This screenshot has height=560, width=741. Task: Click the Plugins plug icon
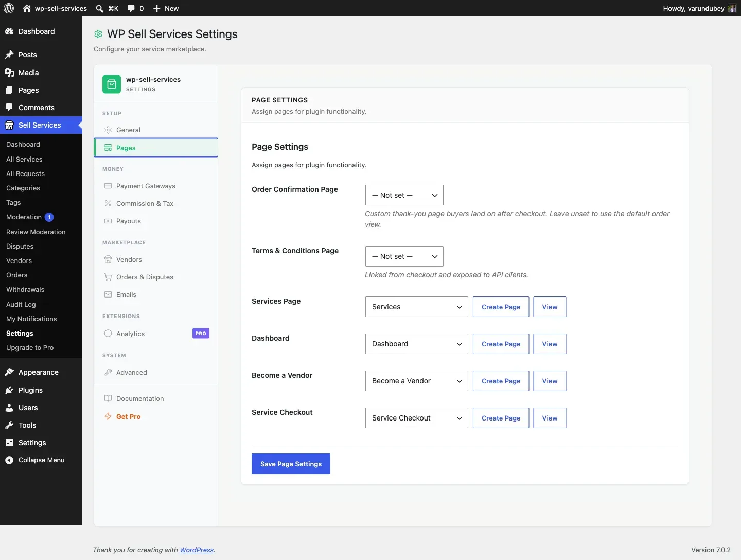9,390
